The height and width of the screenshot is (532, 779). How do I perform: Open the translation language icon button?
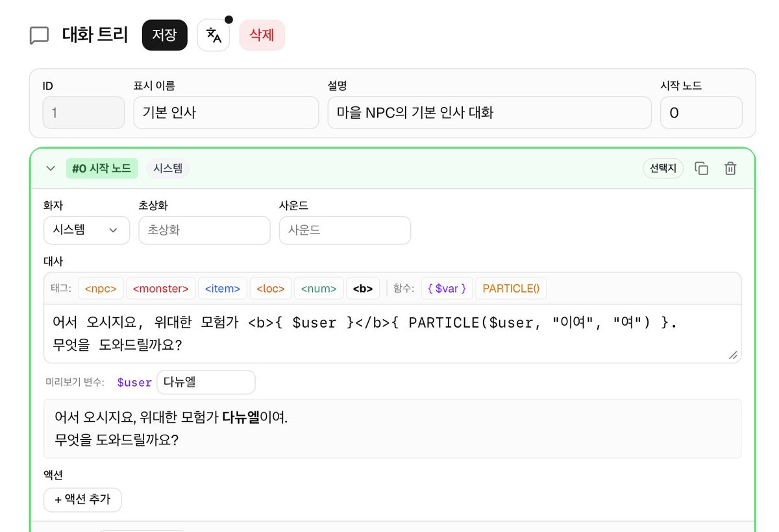[214, 35]
